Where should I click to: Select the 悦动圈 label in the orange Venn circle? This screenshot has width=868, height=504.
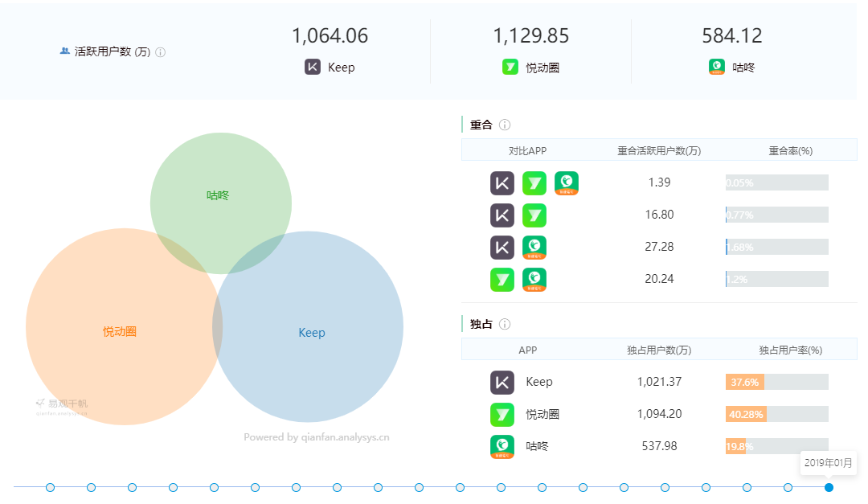120,332
